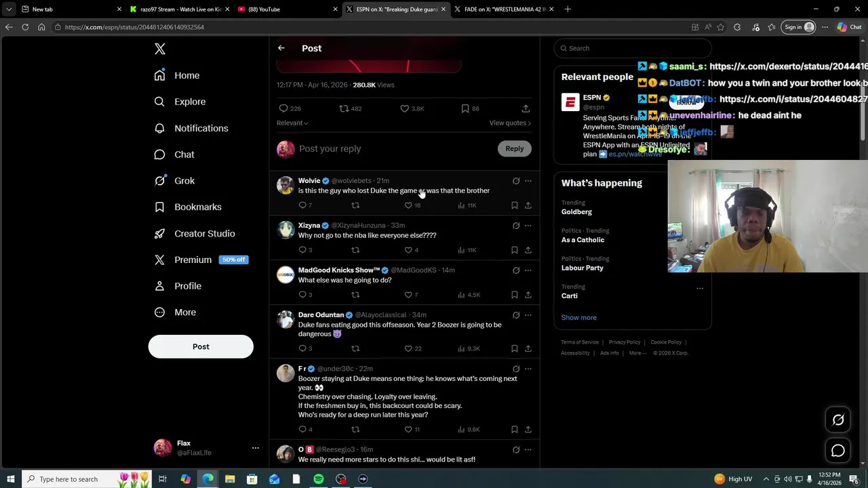Open Explore in X sidebar
This screenshot has width=868, height=488.
tap(180, 102)
